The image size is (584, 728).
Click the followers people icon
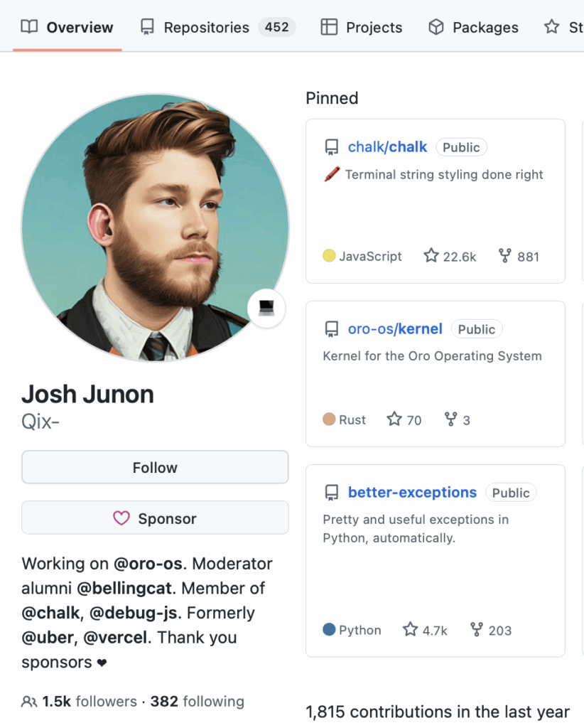(x=29, y=702)
